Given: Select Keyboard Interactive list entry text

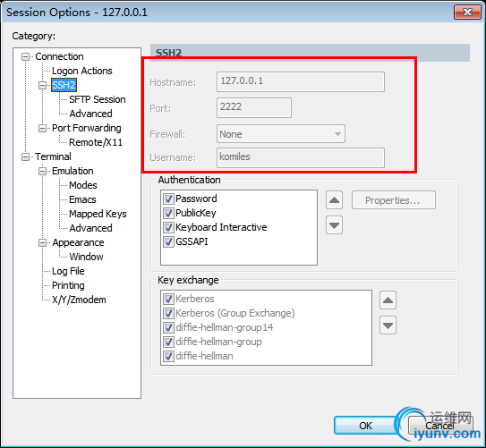Looking at the screenshot, I should coord(221,227).
